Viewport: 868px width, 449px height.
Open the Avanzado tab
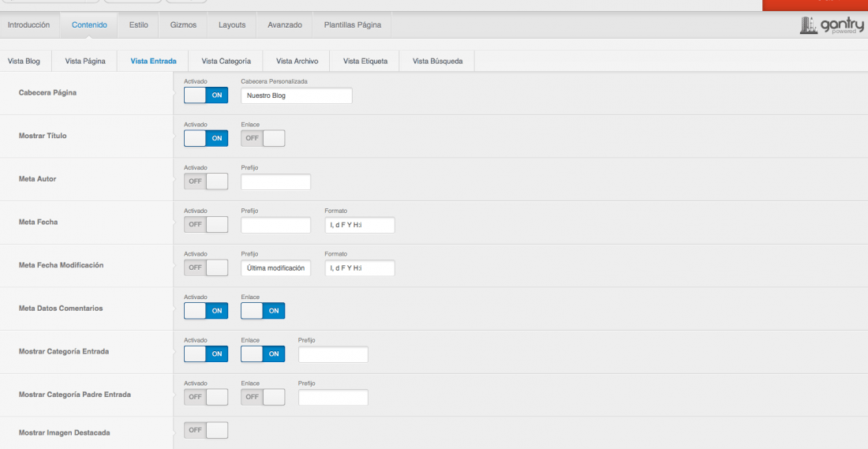(x=285, y=25)
